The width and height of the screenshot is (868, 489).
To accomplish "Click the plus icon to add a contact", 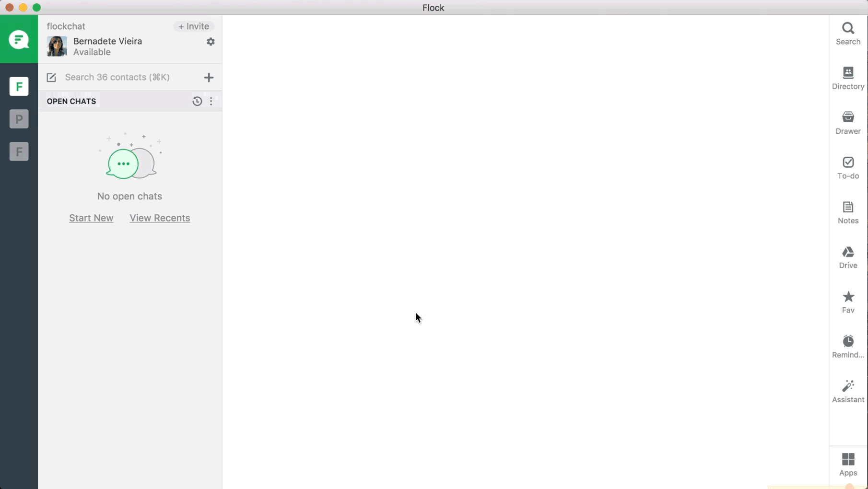I will click(209, 77).
